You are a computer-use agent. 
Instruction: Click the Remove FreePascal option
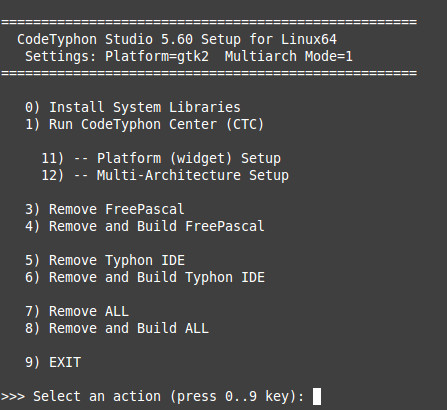pos(105,209)
